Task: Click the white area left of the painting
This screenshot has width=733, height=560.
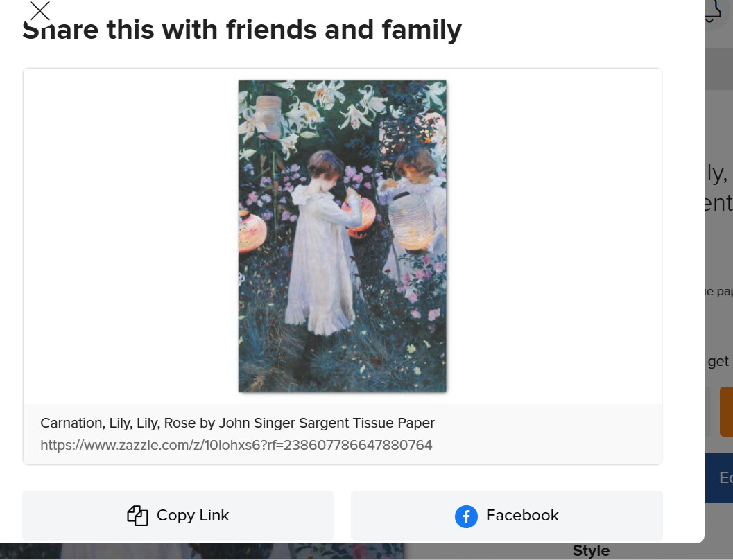Action: pos(131,236)
